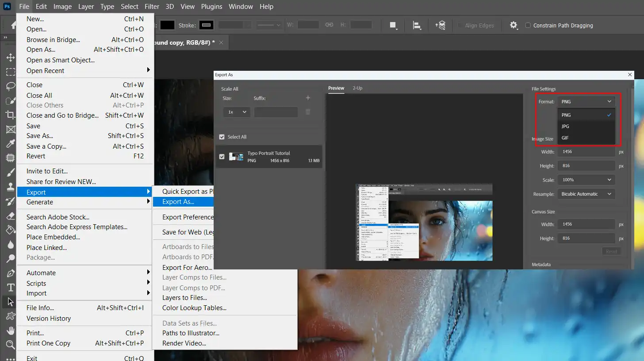Click Export As... in the submenu

183,202
